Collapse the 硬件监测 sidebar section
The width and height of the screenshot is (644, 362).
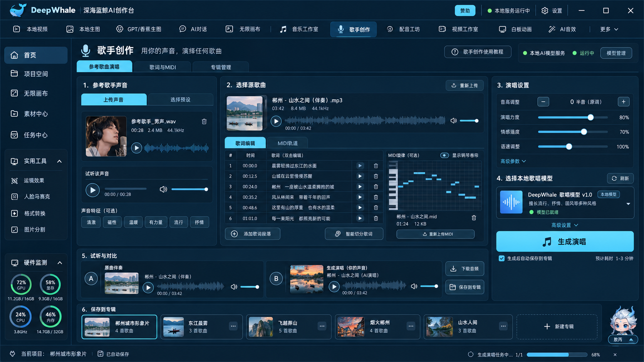point(60,263)
